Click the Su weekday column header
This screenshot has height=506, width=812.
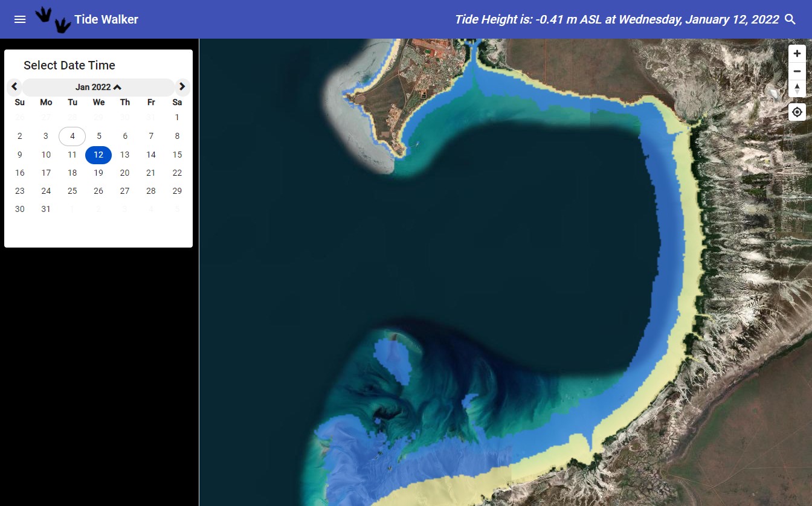19,102
